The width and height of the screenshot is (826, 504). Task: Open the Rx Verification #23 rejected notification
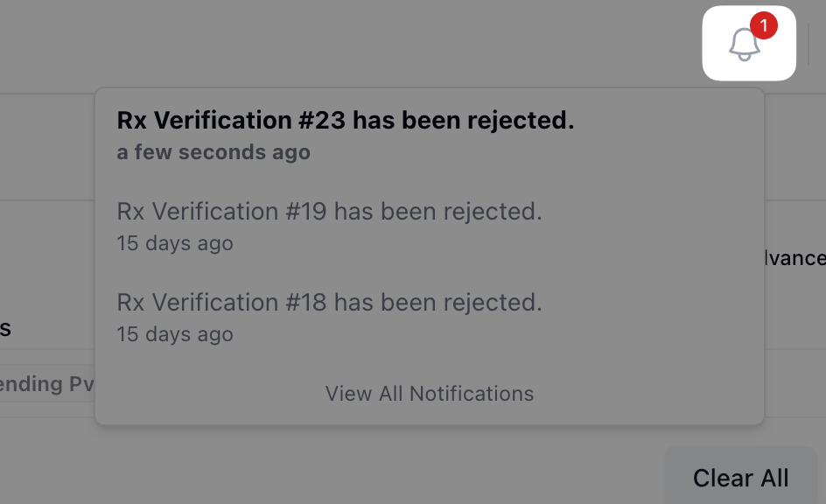pyautogui.click(x=346, y=121)
